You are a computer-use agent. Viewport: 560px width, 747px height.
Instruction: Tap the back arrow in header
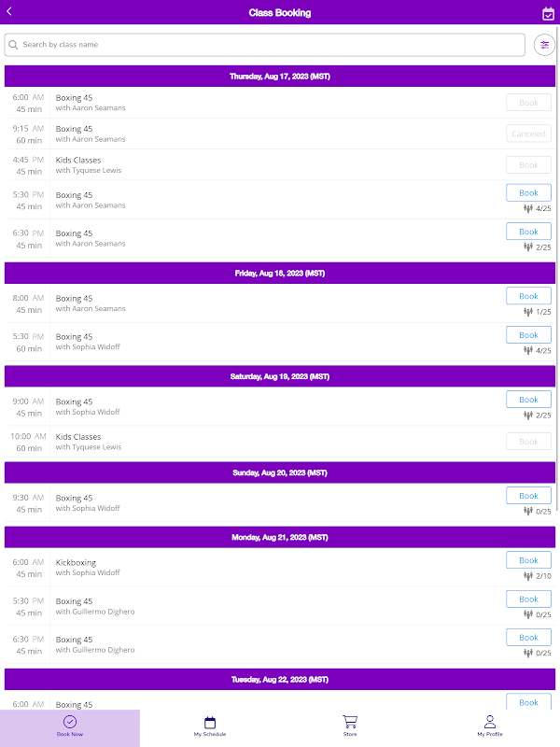click(x=9, y=12)
